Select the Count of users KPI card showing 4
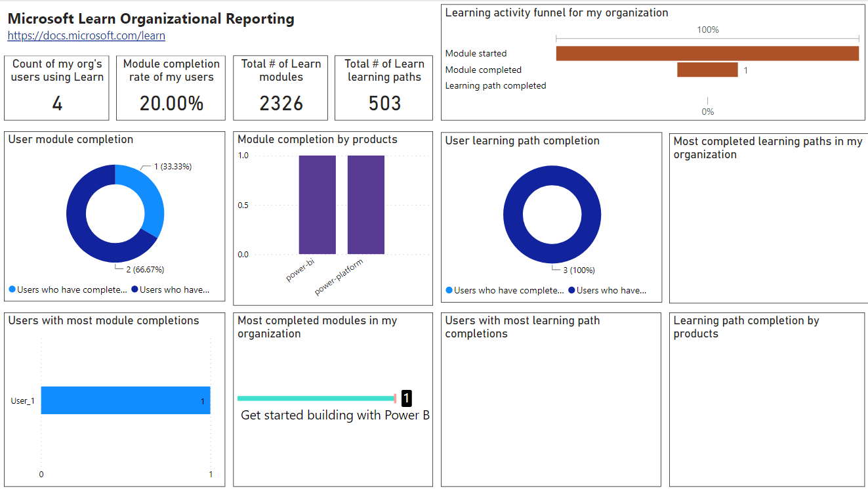This screenshot has height=491, width=868. (x=56, y=88)
